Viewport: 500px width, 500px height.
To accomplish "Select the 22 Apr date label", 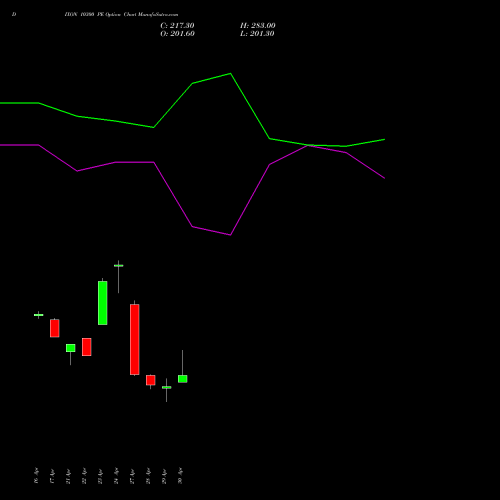I will pyautogui.click(x=84, y=476).
